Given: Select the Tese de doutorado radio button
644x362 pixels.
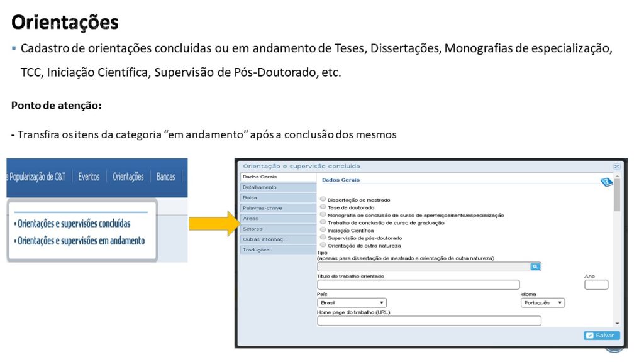Looking at the screenshot, I should pos(323,207).
